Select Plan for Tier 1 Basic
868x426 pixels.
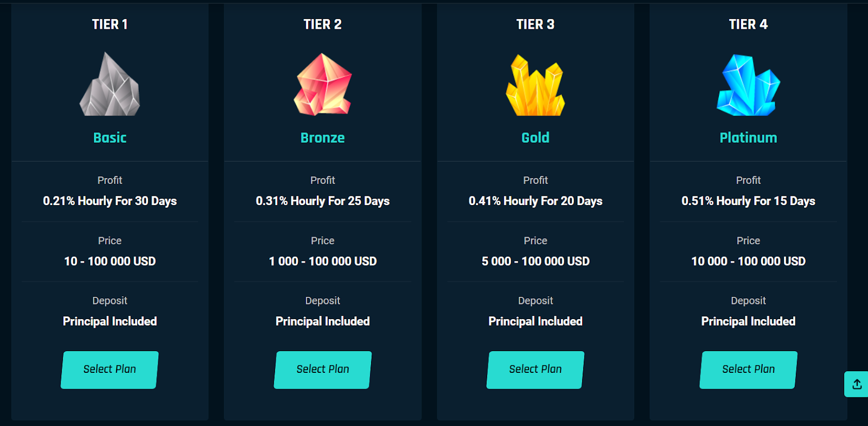(110, 370)
